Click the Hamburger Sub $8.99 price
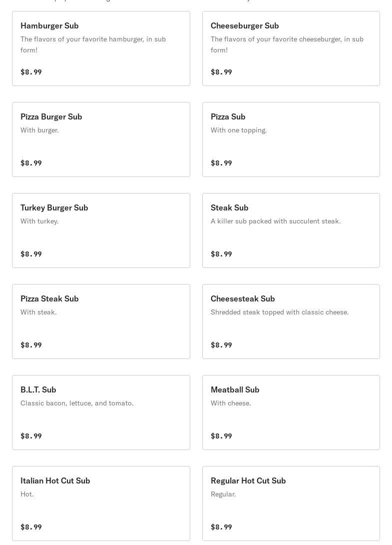Image resolution: width=392 pixels, height=545 pixels. pyautogui.click(x=31, y=72)
